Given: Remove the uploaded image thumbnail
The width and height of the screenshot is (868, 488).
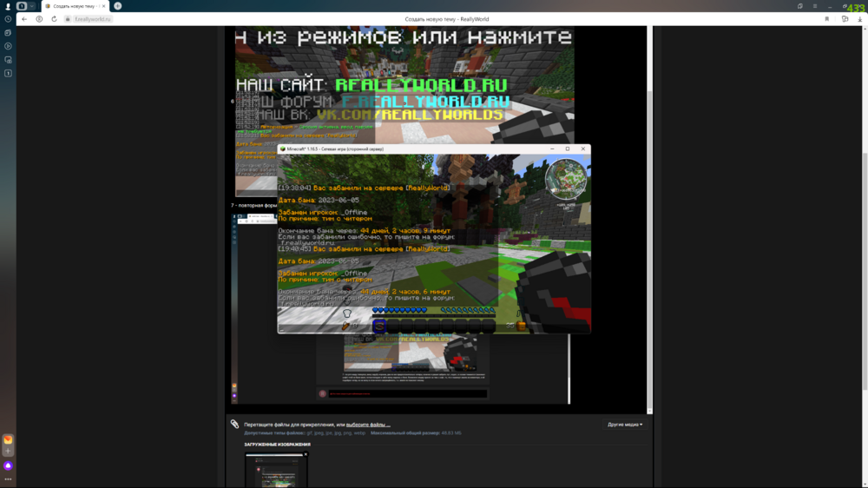Looking at the screenshot, I should coord(306,455).
